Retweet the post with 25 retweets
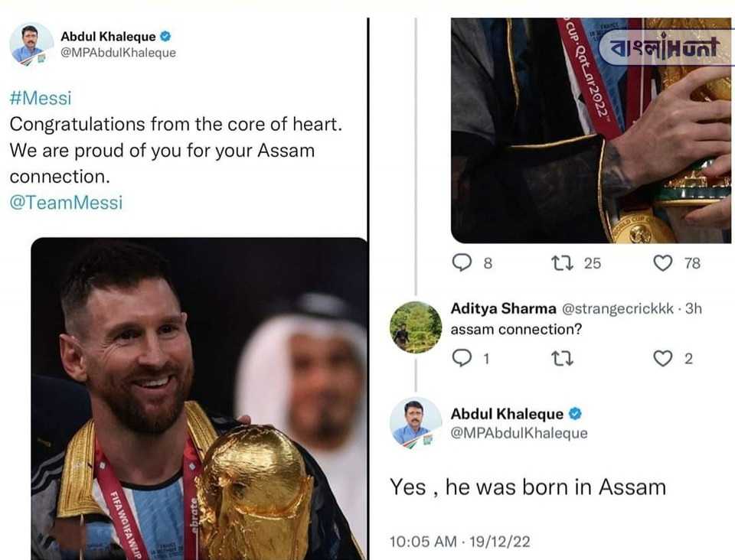Image resolution: width=735 pixels, height=560 pixels. [562, 263]
